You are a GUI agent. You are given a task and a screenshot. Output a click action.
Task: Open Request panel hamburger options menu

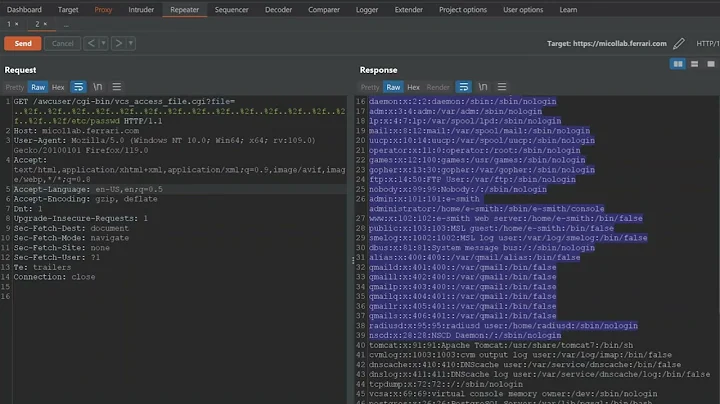coord(117,87)
